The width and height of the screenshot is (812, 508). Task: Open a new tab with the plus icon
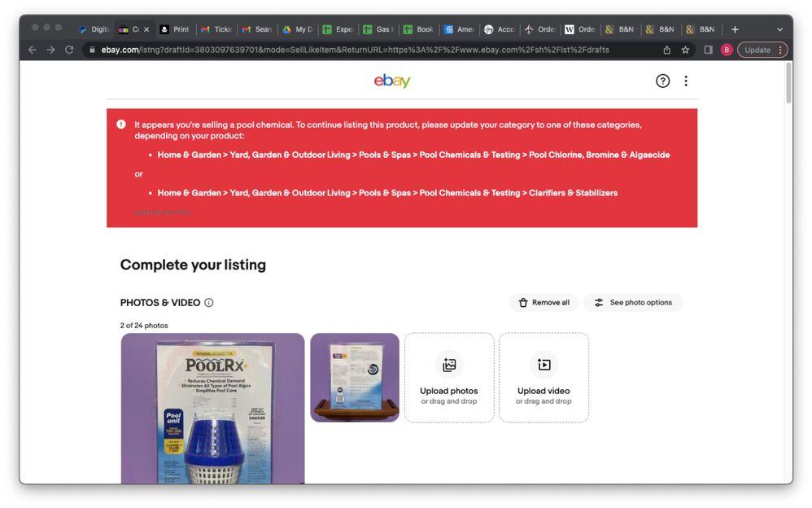coord(735,29)
